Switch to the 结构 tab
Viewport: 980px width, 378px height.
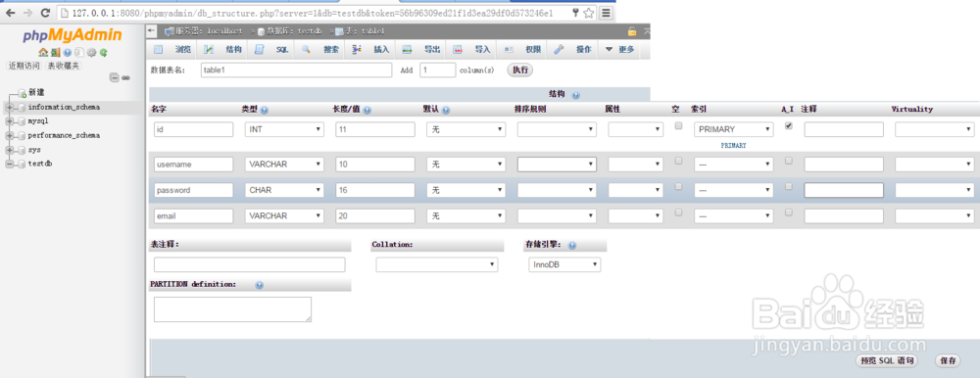coord(223,49)
